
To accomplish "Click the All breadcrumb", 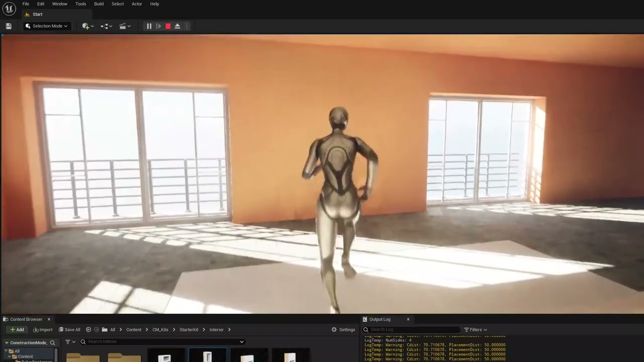I will click(x=113, y=330).
